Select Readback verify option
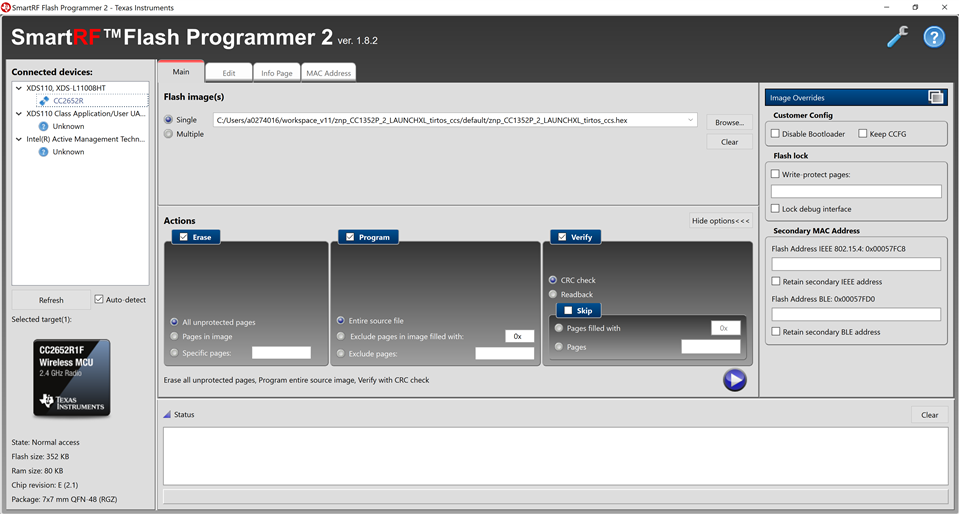Image resolution: width=959 pixels, height=514 pixels. click(553, 294)
